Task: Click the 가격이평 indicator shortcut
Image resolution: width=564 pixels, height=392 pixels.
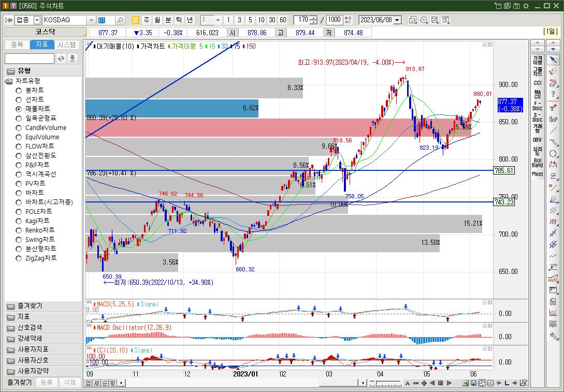Action: tap(538, 60)
